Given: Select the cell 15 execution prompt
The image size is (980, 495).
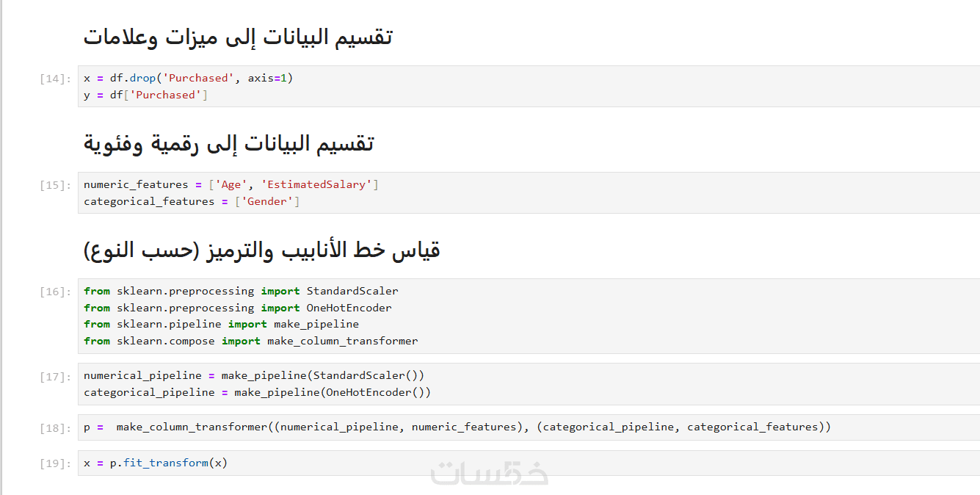Looking at the screenshot, I should pos(56,185).
